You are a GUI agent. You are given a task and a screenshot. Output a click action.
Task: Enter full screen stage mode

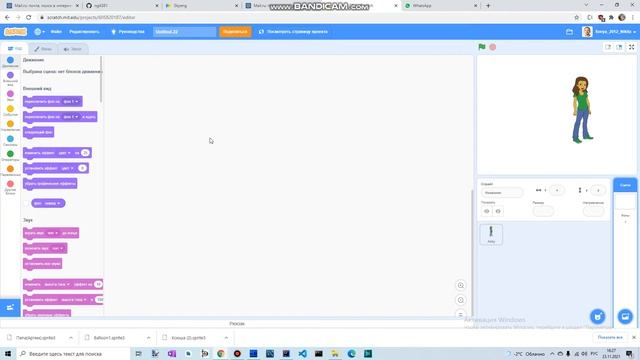pyautogui.click(x=631, y=47)
